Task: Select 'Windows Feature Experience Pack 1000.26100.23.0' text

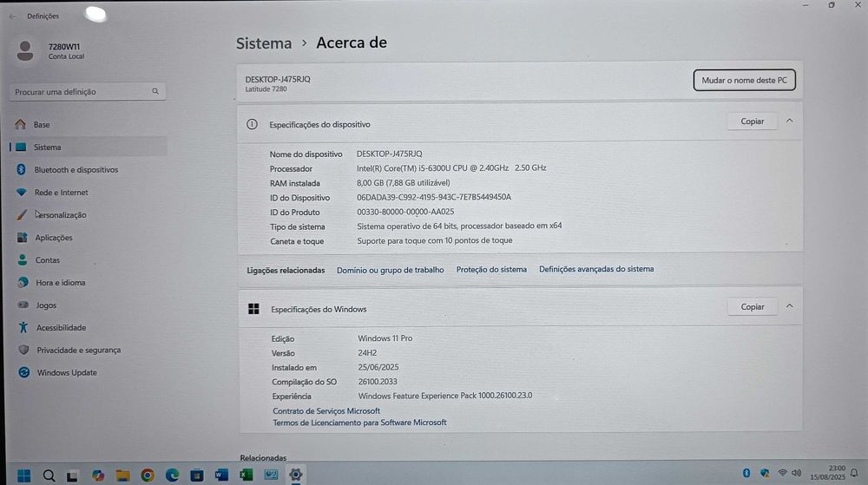Action: pos(445,396)
